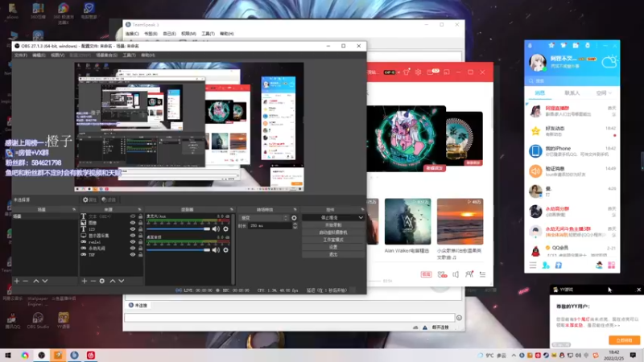Pop out the Controls dock panel icon
Image resolution: width=644 pixels, height=362 pixels.
362,210
